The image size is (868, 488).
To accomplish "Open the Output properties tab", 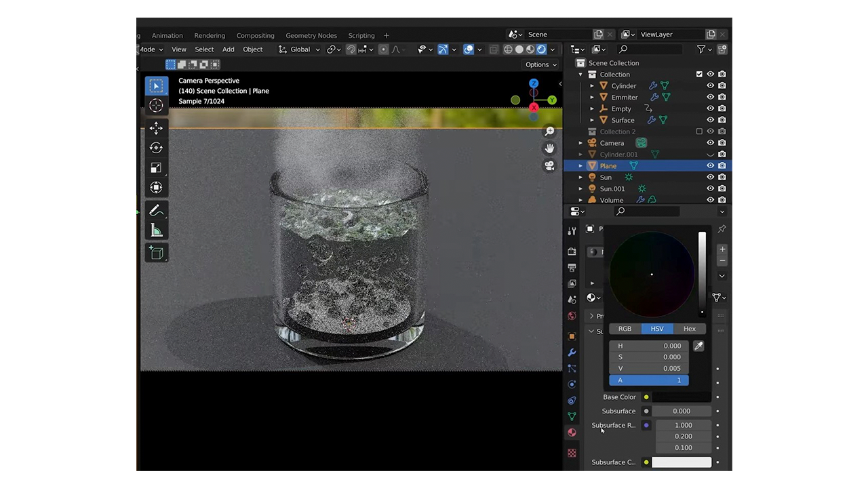I will point(572,268).
